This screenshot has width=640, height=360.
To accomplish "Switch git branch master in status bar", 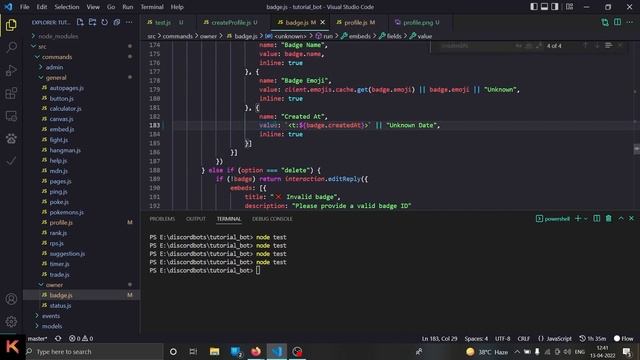I will pyautogui.click(x=37, y=338).
